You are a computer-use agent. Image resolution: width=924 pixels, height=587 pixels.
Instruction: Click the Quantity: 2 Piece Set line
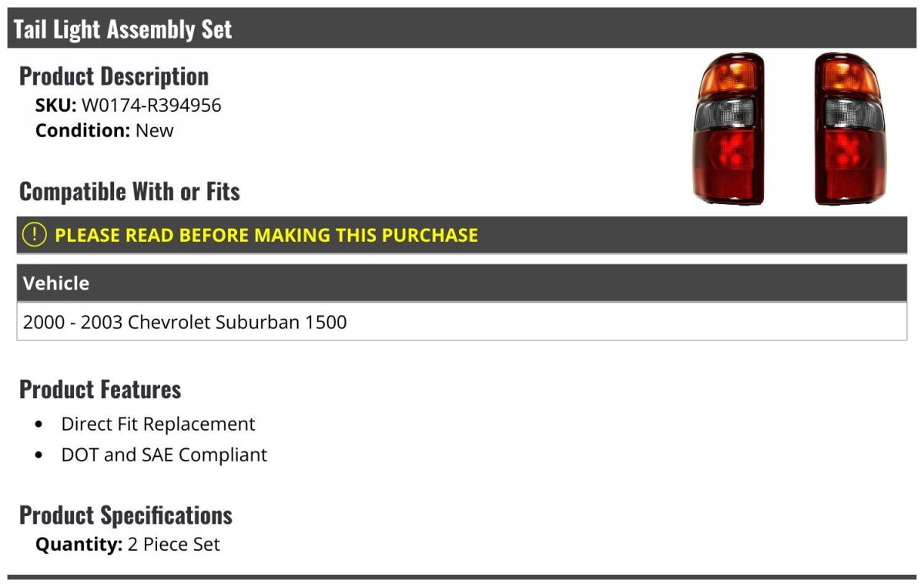[128, 545]
